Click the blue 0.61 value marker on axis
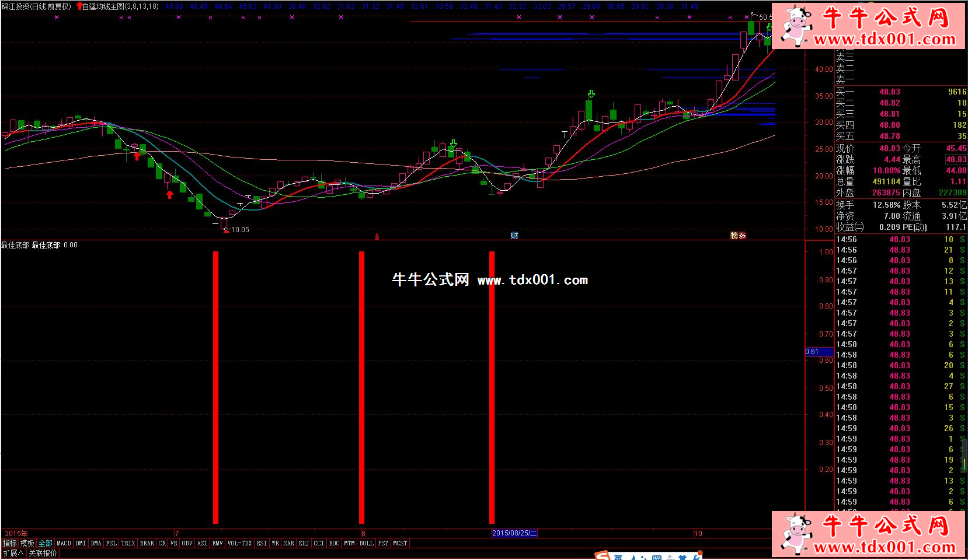This screenshot has width=968, height=560. point(812,352)
